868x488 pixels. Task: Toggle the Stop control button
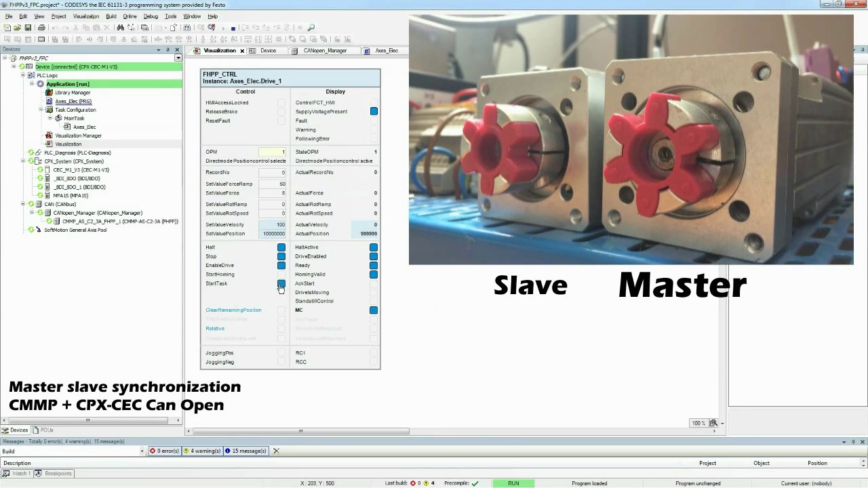click(281, 256)
